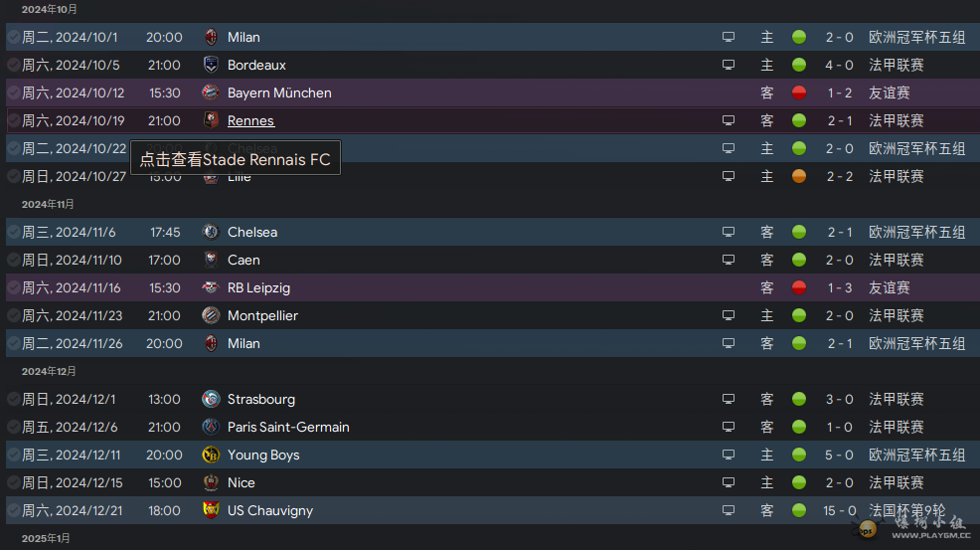Open the Montpellier team name
This screenshot has width=980, height=550.
tap(262, 316)
